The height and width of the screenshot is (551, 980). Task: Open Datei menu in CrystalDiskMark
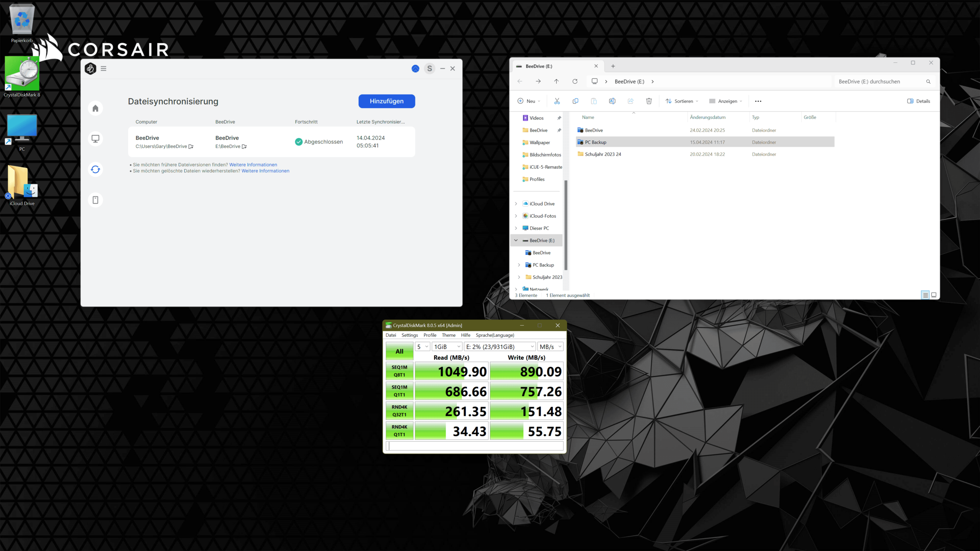[x=391, y=335]
